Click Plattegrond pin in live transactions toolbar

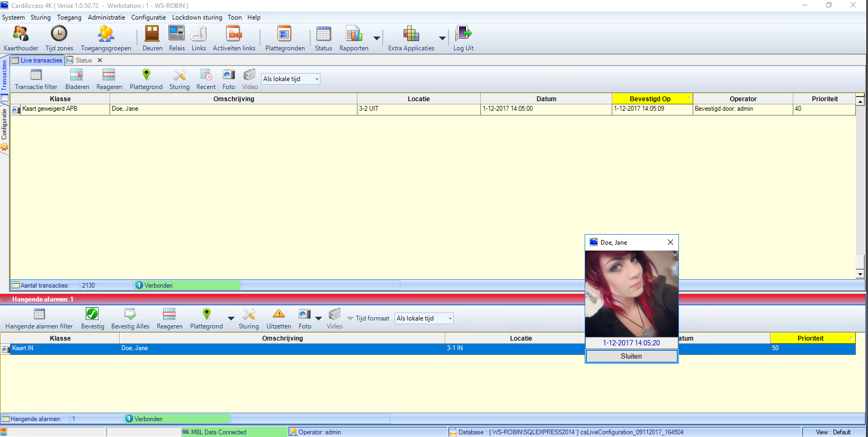pyautogui.click(x=146, y=75)
